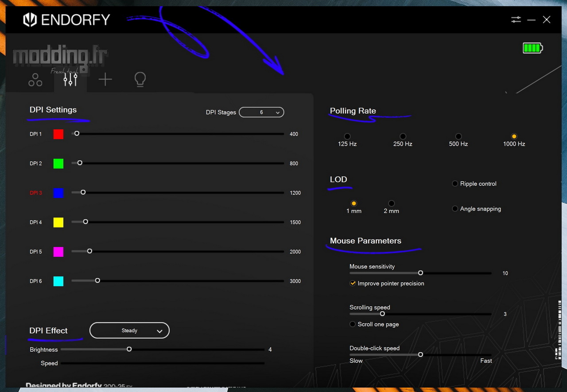Click the magenta DPI 5 color swatch
Screen dimensions: 567x392
click(x=58, y=252)
